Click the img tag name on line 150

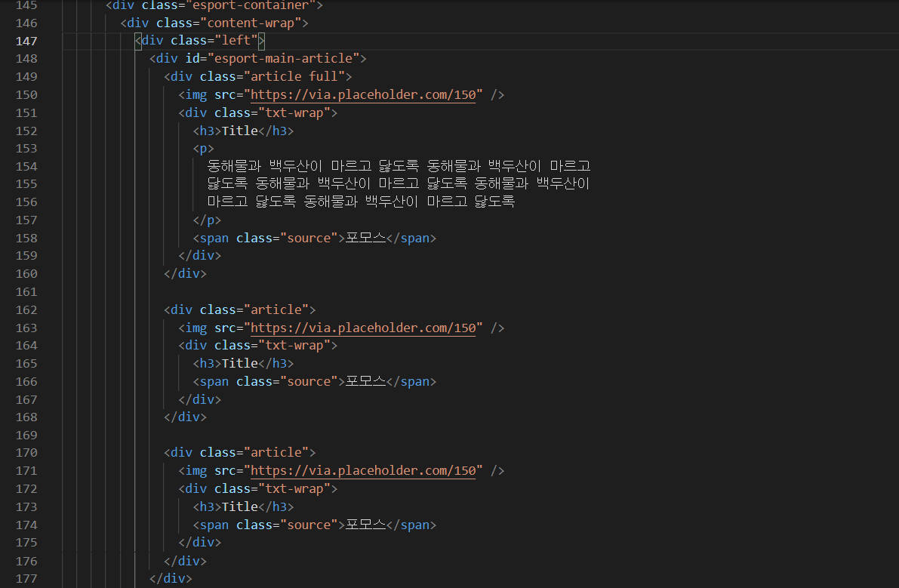tap(196, 94)
